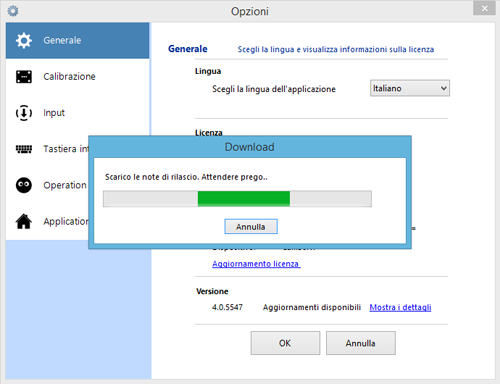This screenshot has width=500, height=384.
Task: Click the Application house icon
Action: pos(24,221)
